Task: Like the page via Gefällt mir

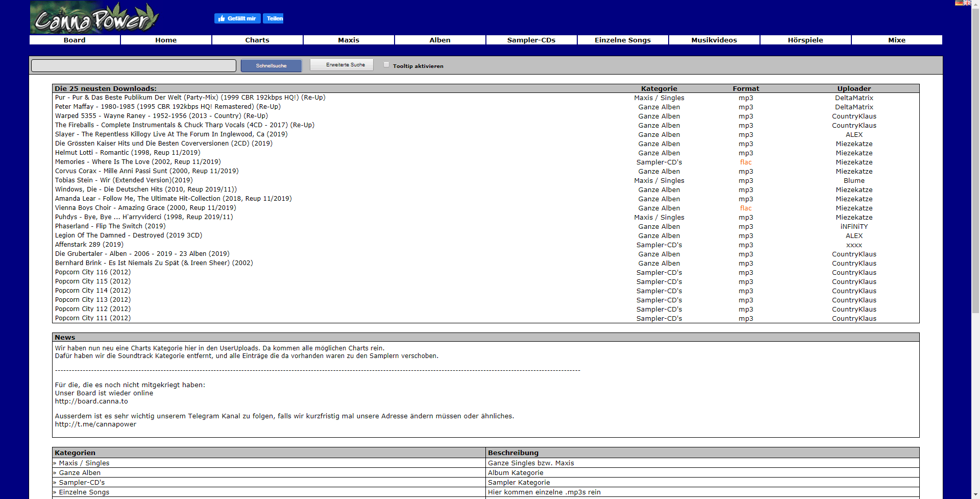Action: coord(237,18)
